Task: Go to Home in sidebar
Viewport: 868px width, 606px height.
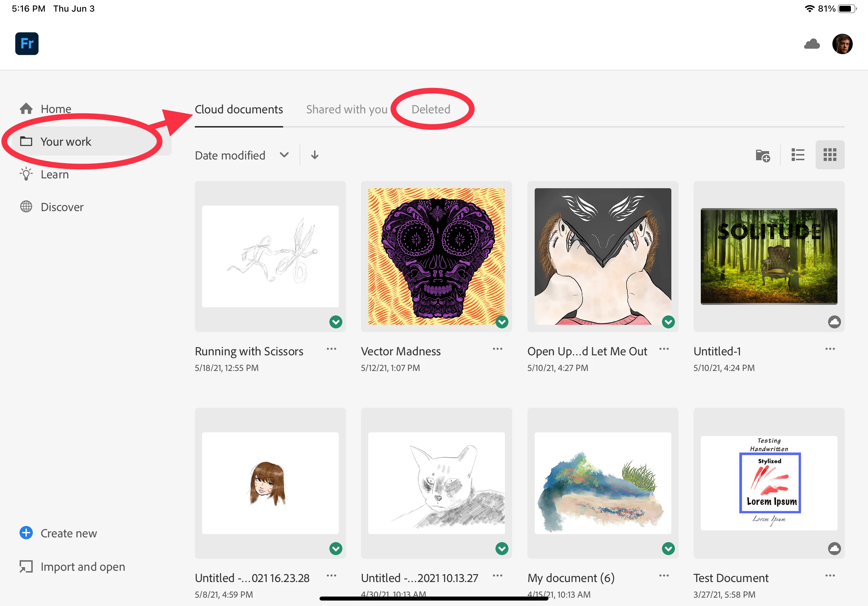Action: [56, 109]
